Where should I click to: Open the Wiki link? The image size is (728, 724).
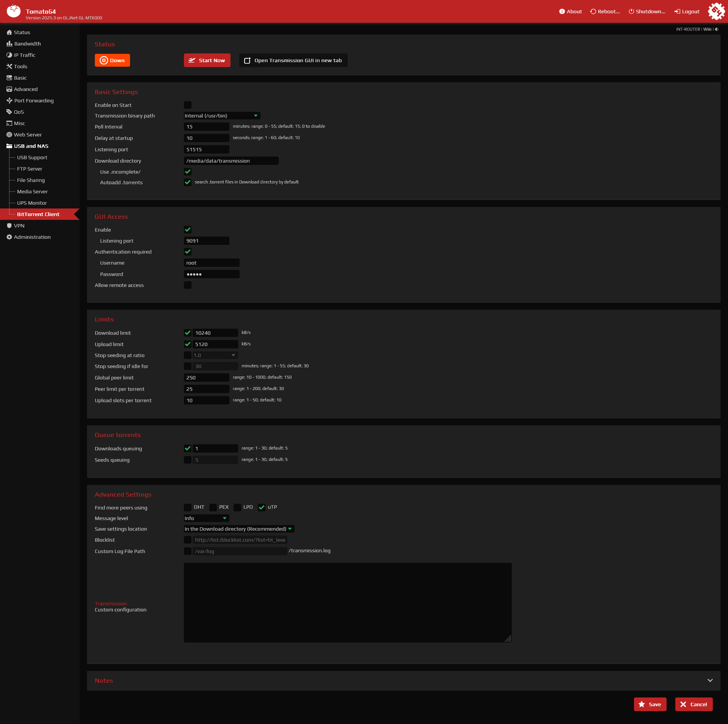pyautogui.click(x=707, y=29)
